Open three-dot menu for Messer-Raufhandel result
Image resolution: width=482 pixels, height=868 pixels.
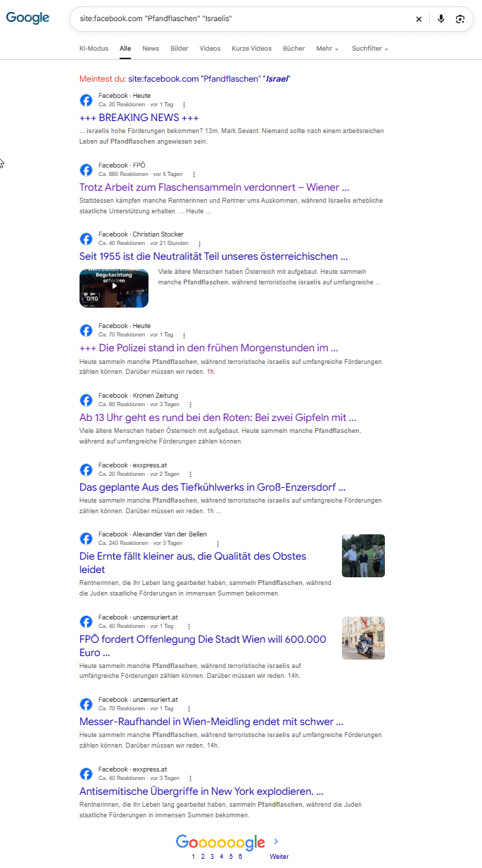189,709
